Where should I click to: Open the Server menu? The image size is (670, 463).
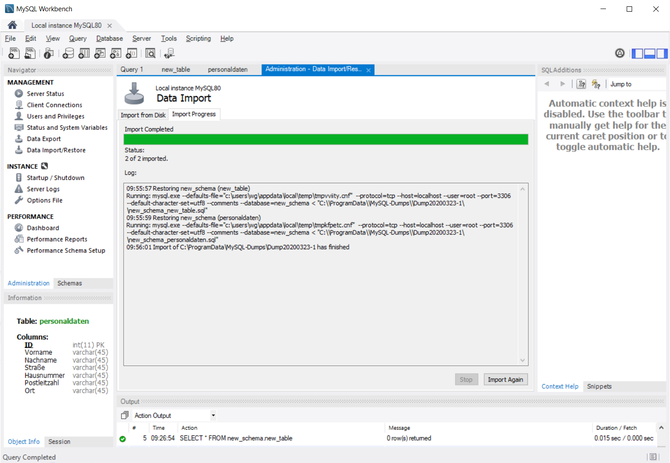click(x=141, y=38)
